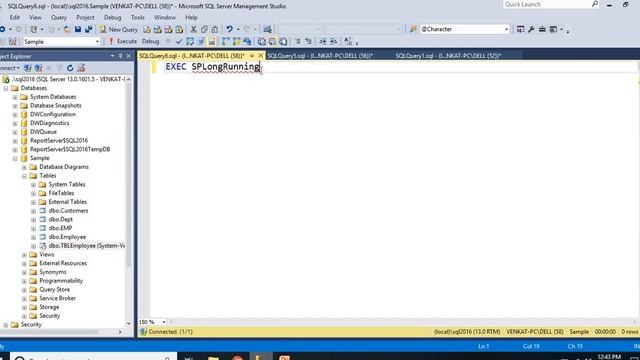The image size is (640, 360).
Task: Click the Undo arrow icon
Action: click(229, 29)
